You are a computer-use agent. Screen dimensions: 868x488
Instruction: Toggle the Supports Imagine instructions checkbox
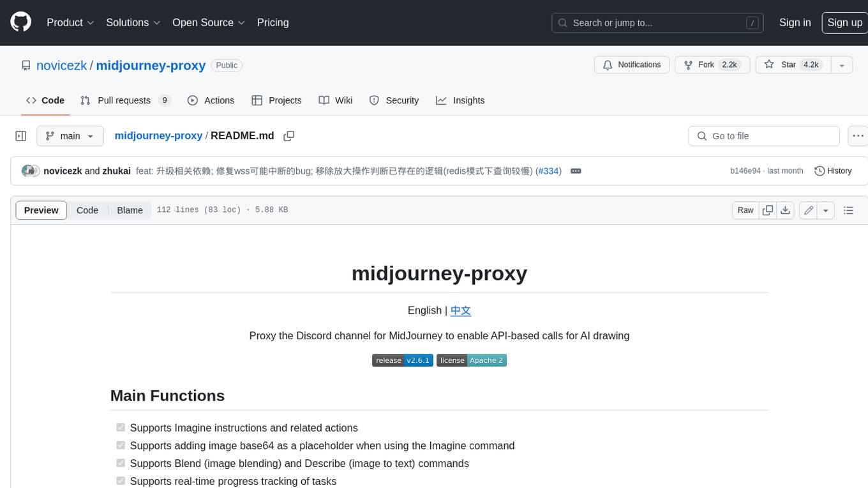(x=121, y=427)
